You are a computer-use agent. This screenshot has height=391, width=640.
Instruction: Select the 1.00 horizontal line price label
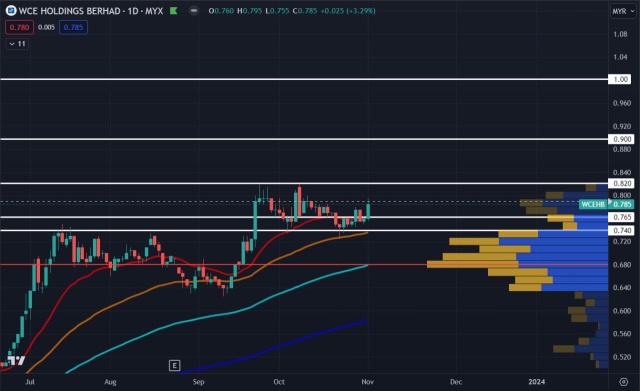(620, 79)
